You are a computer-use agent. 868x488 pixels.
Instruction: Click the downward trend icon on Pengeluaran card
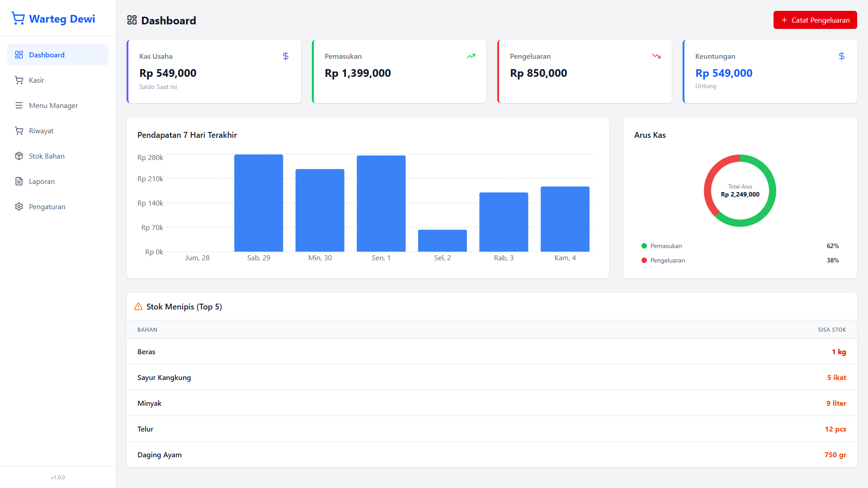coord(656,56)
